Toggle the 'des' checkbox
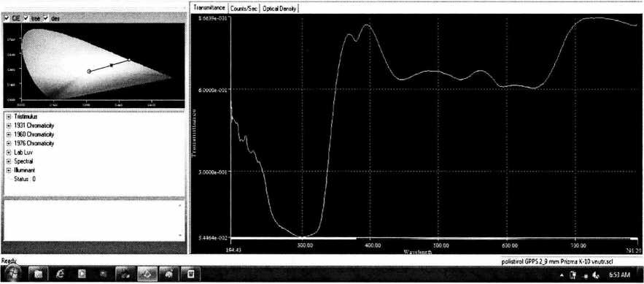The width and height of the screenshot is (644, 284). click(x=46, y=18)
